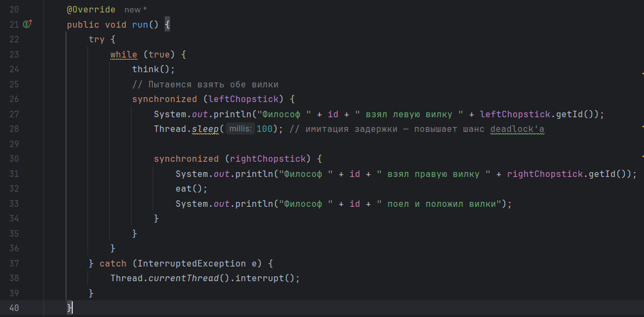Click the underlined 'sleep' method name
644x317 pixels.
click(205, 129)
